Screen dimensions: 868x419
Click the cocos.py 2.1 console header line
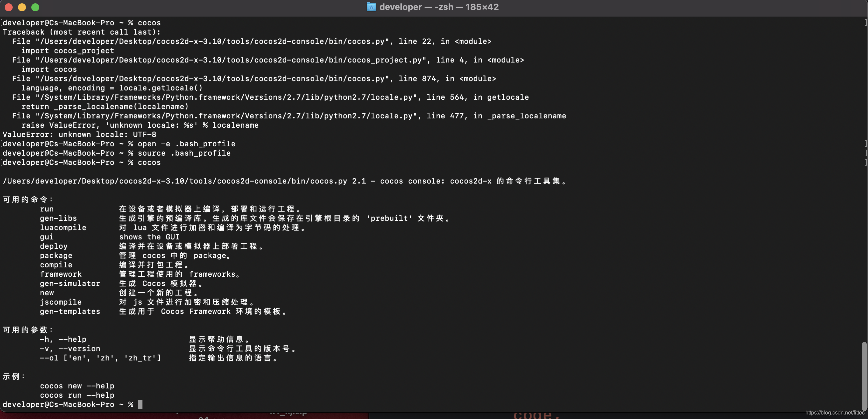[285, 181]
